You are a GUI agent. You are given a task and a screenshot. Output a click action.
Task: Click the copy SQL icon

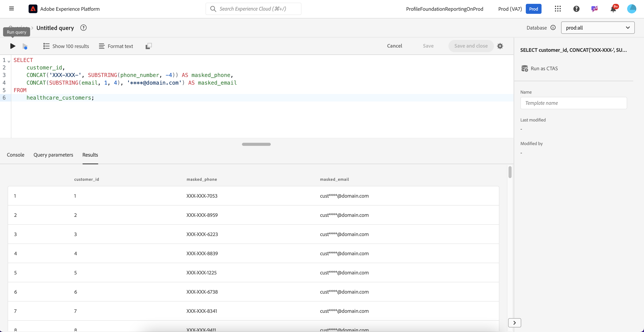(149, 46)
